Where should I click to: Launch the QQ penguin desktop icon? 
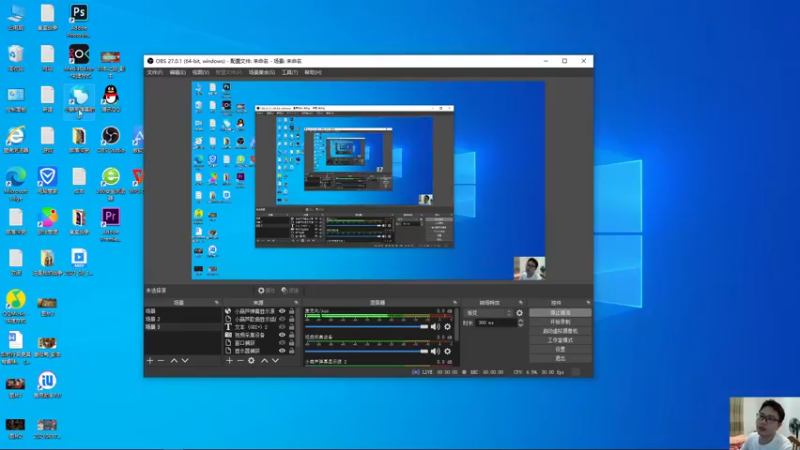[x=111, y=99]
